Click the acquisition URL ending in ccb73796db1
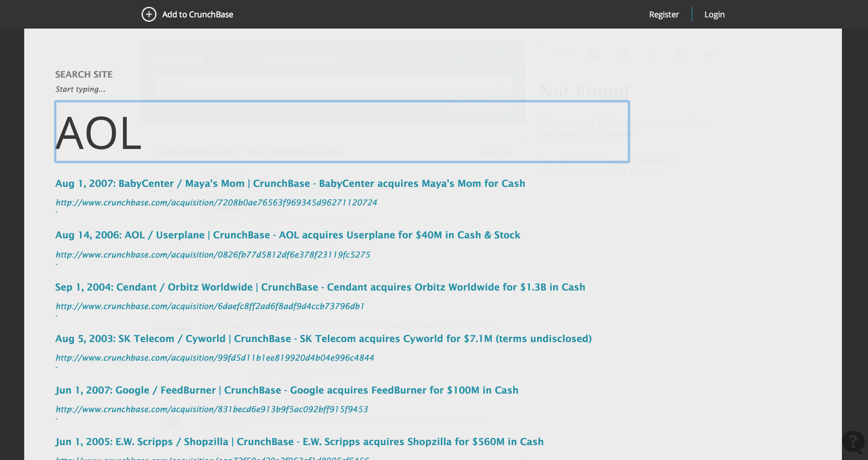 pos(210,306)
